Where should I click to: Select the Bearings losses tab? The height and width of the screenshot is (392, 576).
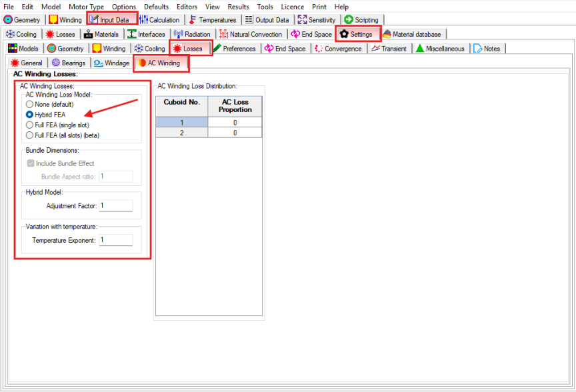coord(69,63)
